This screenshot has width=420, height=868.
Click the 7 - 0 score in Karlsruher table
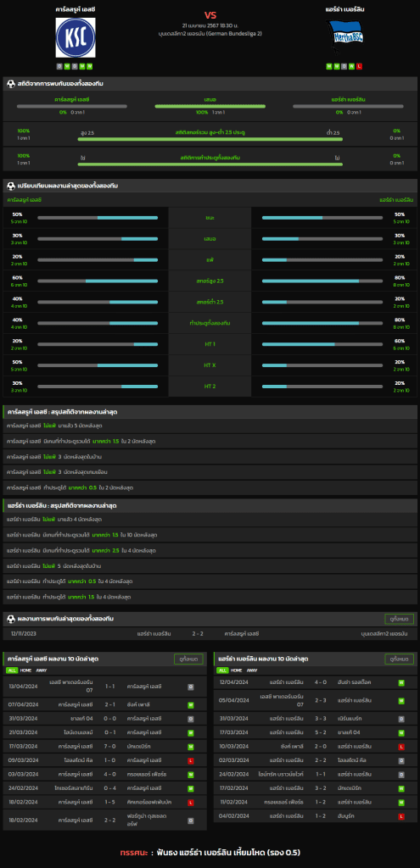point(109,746)
